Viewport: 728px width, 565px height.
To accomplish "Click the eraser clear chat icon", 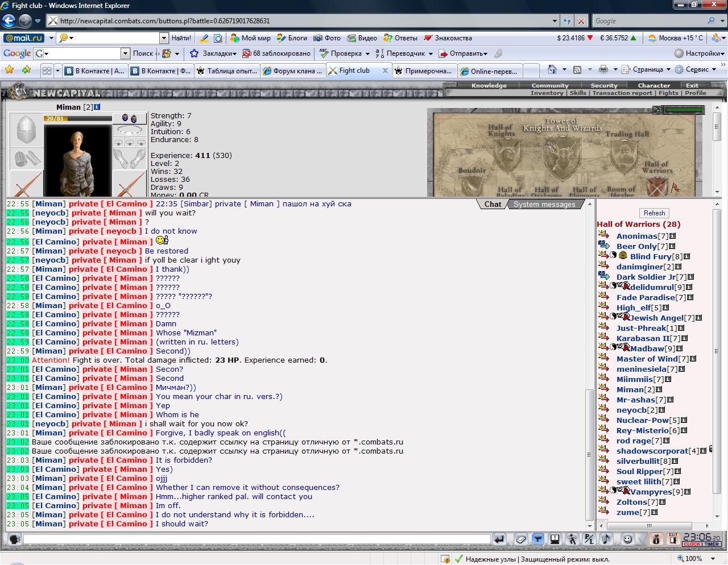I will click(x=521, y=539).
